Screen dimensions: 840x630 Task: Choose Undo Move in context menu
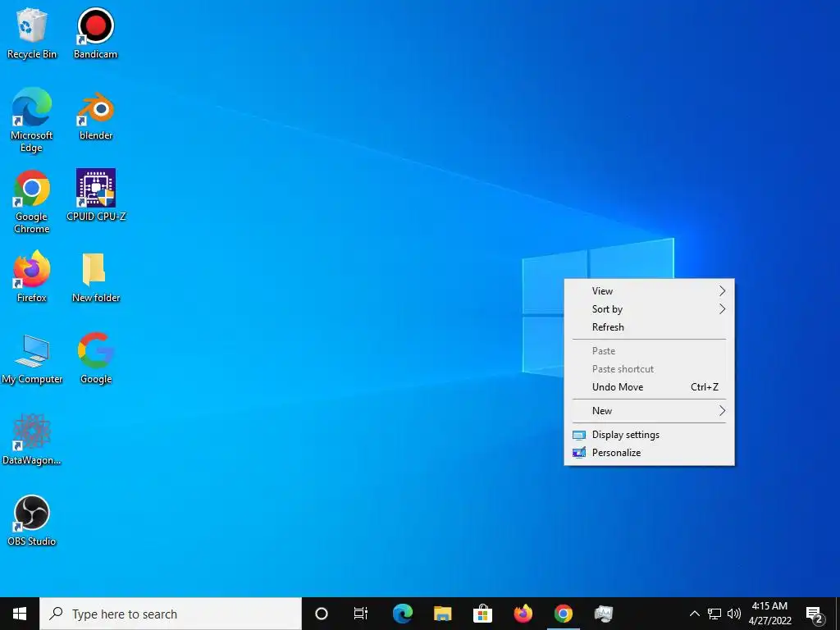point(650,387)
